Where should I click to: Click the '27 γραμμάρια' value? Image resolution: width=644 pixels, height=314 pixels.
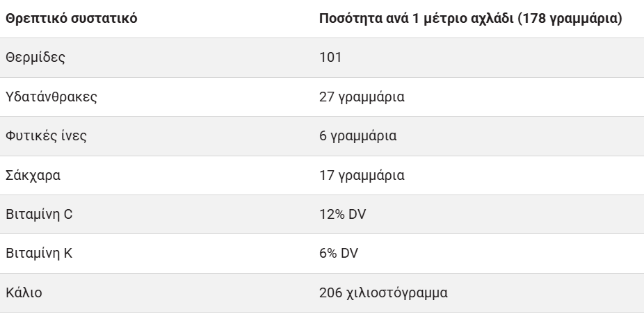(x=362, y=97)
